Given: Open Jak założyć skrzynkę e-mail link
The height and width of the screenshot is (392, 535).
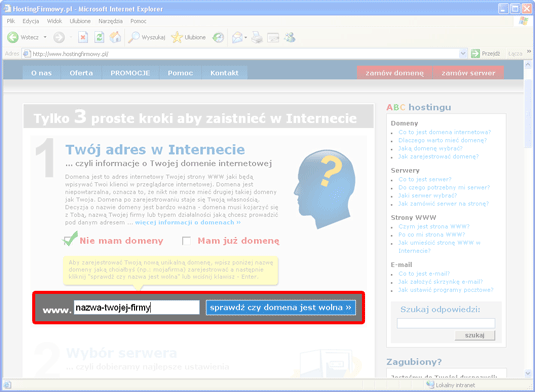Looking at the screenshot, I should click(x=440, y=282).
